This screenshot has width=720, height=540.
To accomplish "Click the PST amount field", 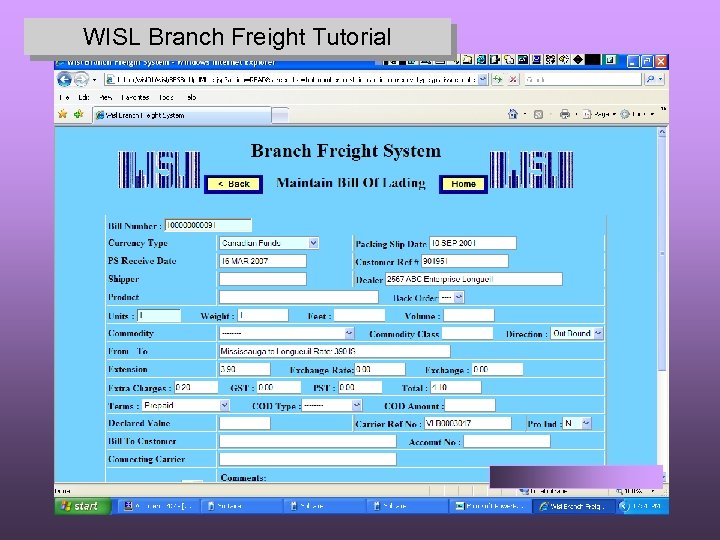I will point(360,387).
